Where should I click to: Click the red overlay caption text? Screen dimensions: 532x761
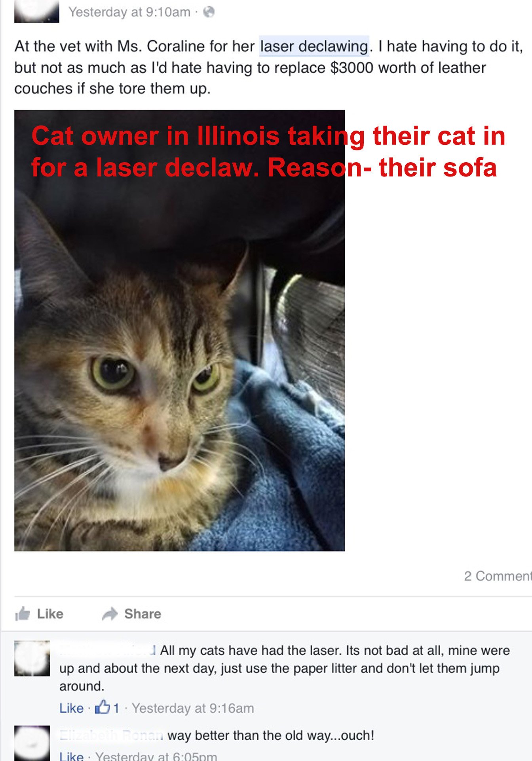tap(268, 152)
